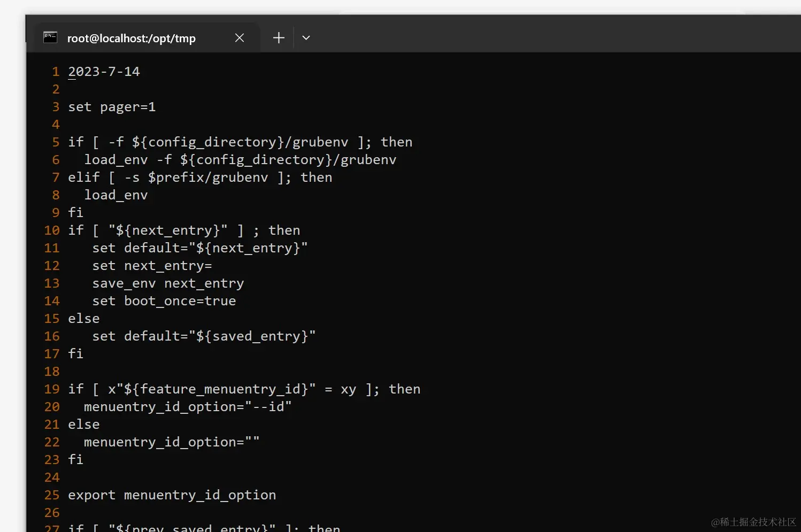
Task: Click 'set boot_once=true' line
Action: point(164,301)
